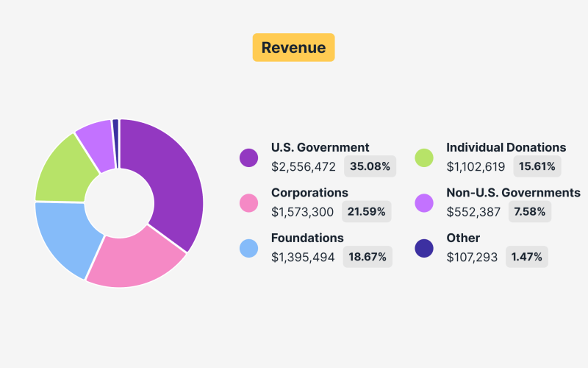
Task: Click the 15.61% percentage badge
Action: click(x=537, y=166)
